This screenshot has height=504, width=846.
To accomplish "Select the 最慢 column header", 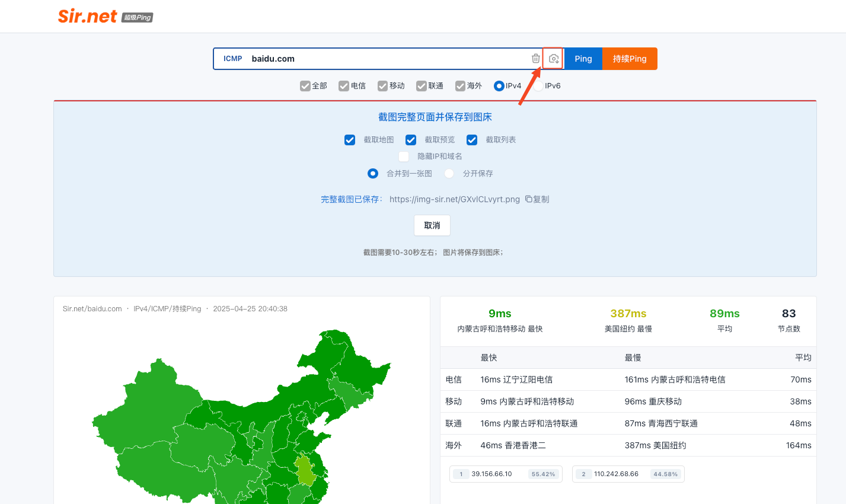I will click(x=633, y=358).
